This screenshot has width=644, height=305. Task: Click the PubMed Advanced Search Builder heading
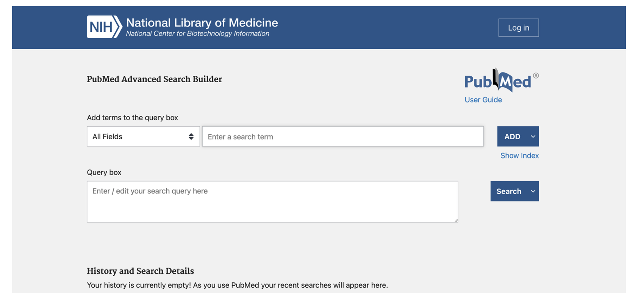(154, 79)
